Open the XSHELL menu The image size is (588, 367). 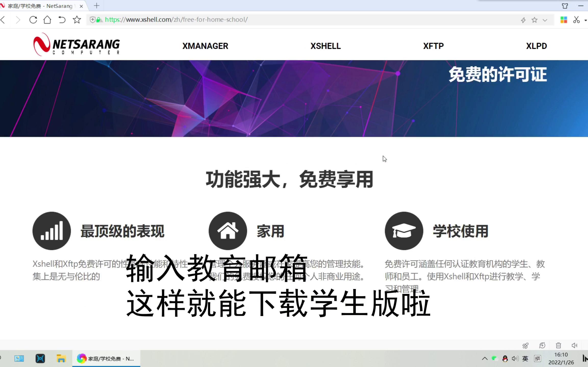click(326, 46)
